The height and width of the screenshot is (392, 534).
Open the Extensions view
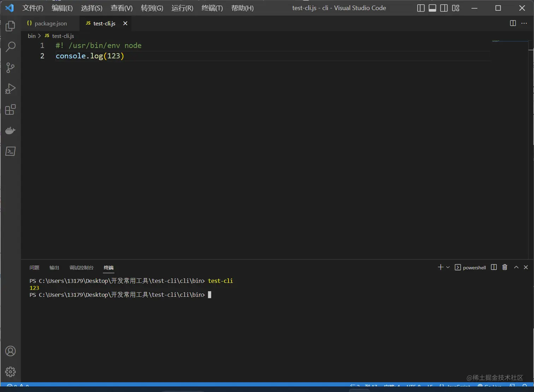[x=11, y=109]
